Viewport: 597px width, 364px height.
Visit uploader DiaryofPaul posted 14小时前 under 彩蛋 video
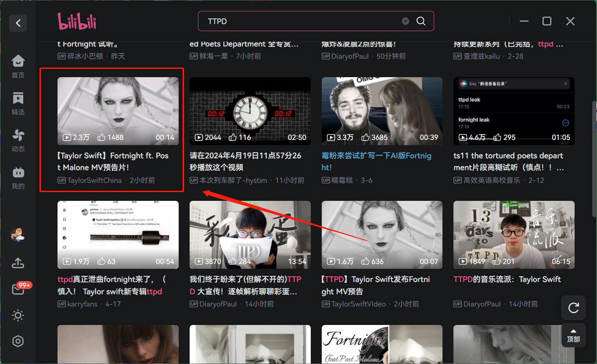pyautogui.click(x=218, y=304)
